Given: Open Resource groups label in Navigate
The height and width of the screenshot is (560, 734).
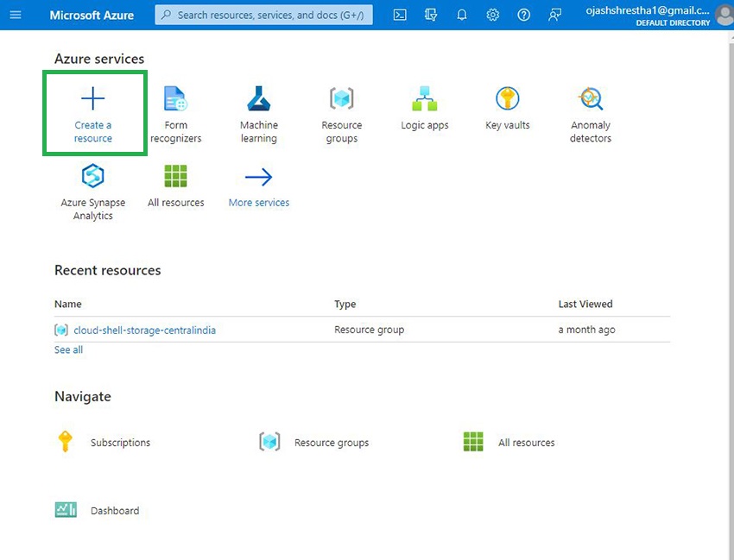Looking at the screenshot, I should click(332, 443).
